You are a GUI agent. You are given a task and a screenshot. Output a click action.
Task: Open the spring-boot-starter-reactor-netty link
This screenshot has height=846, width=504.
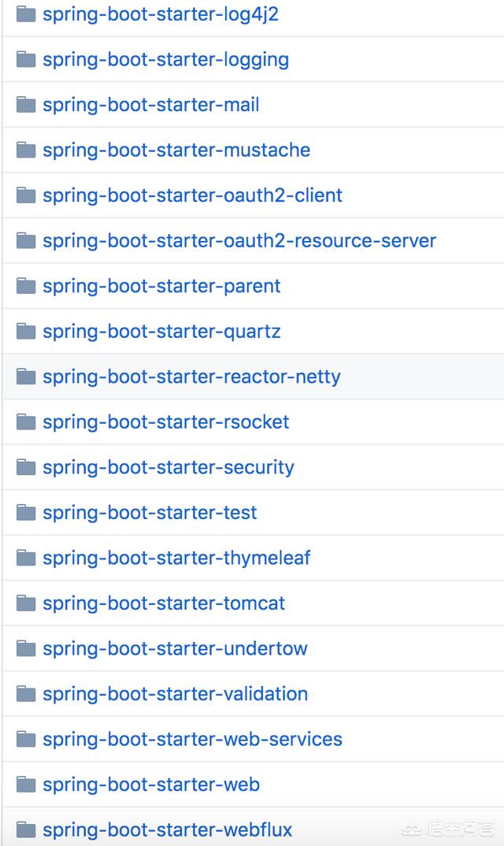click(191, 377)
